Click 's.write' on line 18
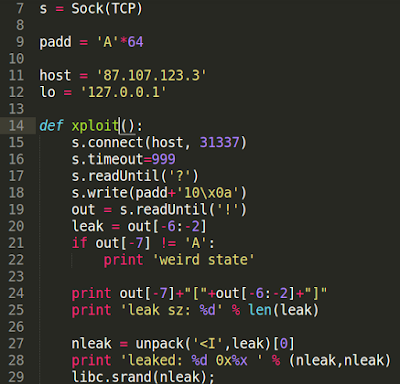This screenshot has width=400, height=384. [x=99, y=193]
